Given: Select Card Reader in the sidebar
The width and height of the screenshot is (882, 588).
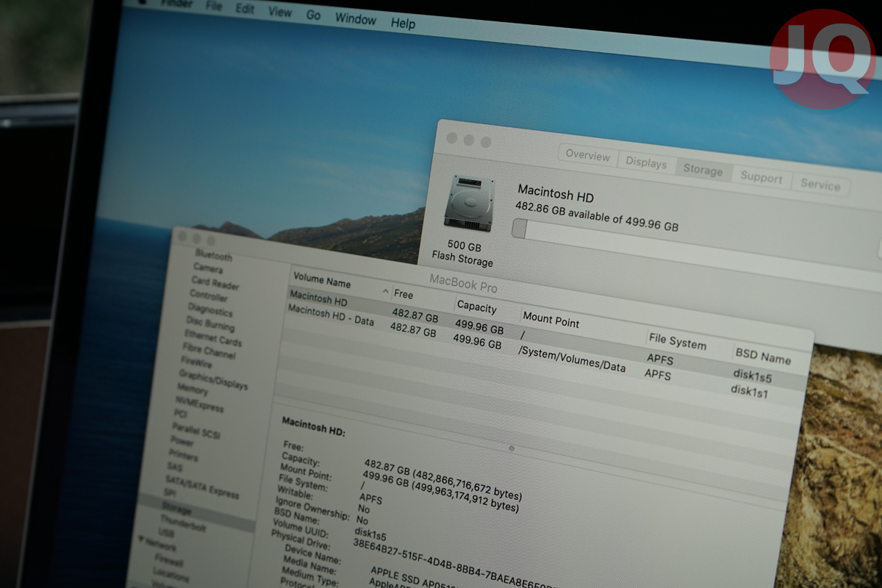Looking at the screenshot, I should click(215, 283).
